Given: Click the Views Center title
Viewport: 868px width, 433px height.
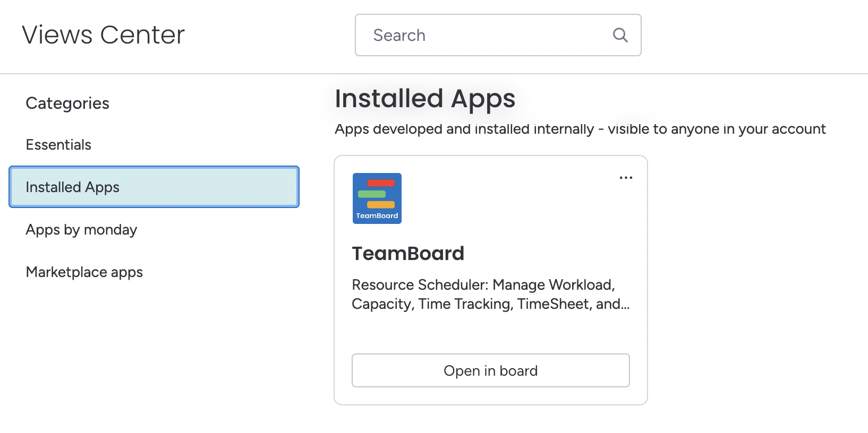Looking at the screenshot, I should [104, 35].
